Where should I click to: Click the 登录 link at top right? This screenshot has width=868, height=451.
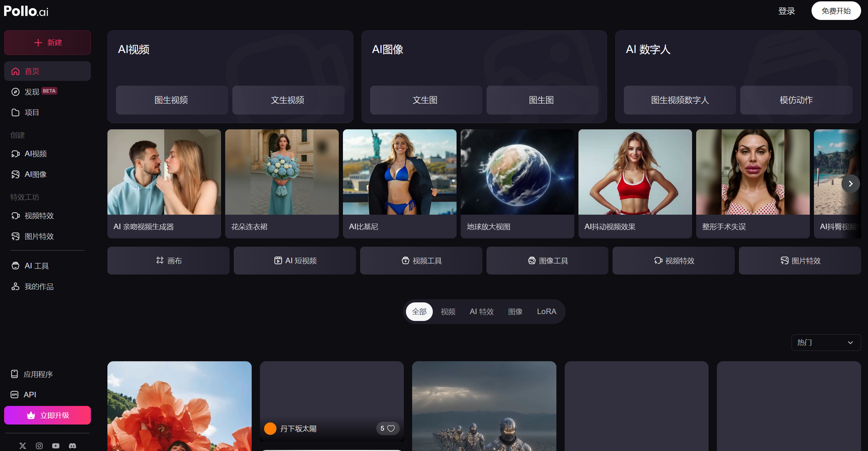coord(787,11)
